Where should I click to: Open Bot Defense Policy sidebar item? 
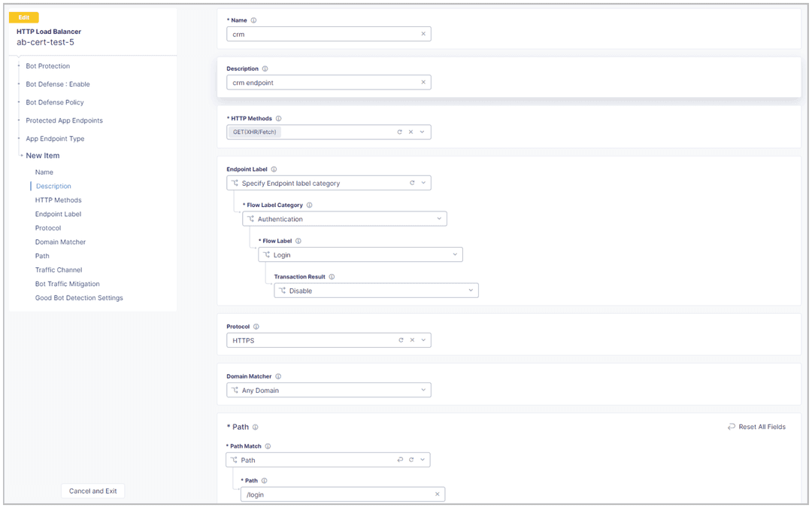54,102
